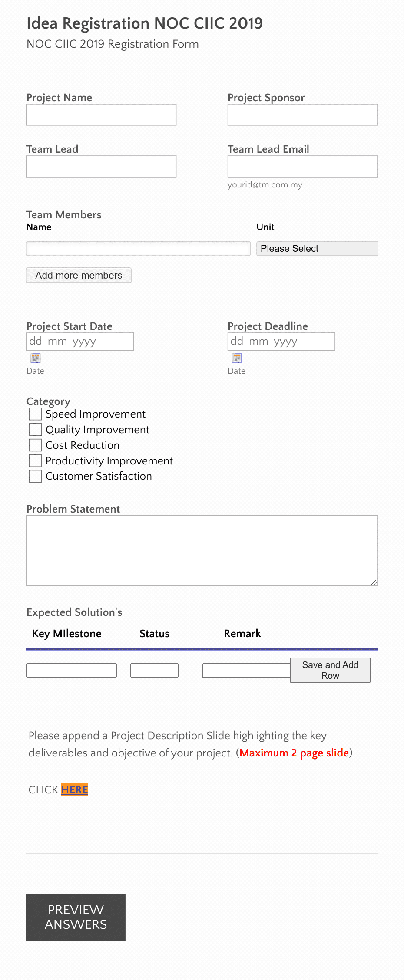The width and height of the screenshot is (404, 980).
Task: Click the team member Name input
Action: click(138, 248)
